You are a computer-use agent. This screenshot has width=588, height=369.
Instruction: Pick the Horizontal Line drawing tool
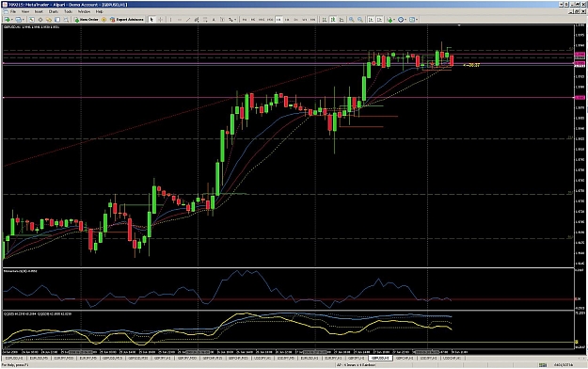click(180, 20)
